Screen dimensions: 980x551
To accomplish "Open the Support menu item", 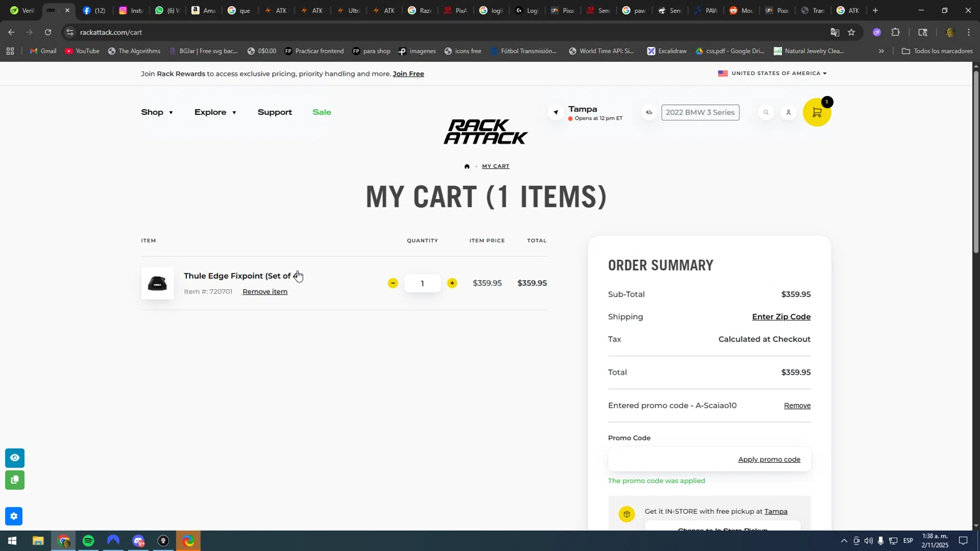I will 274,112.
